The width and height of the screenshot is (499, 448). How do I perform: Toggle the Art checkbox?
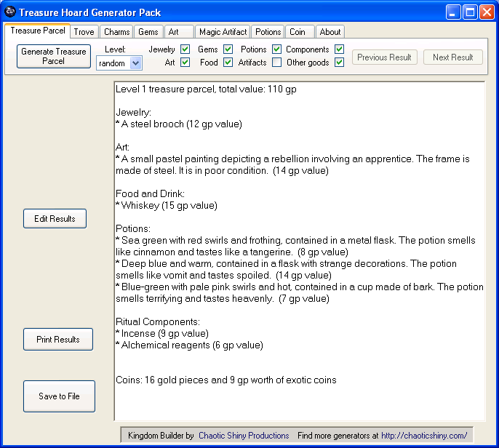pyautogui.click(x=185, y=63)
